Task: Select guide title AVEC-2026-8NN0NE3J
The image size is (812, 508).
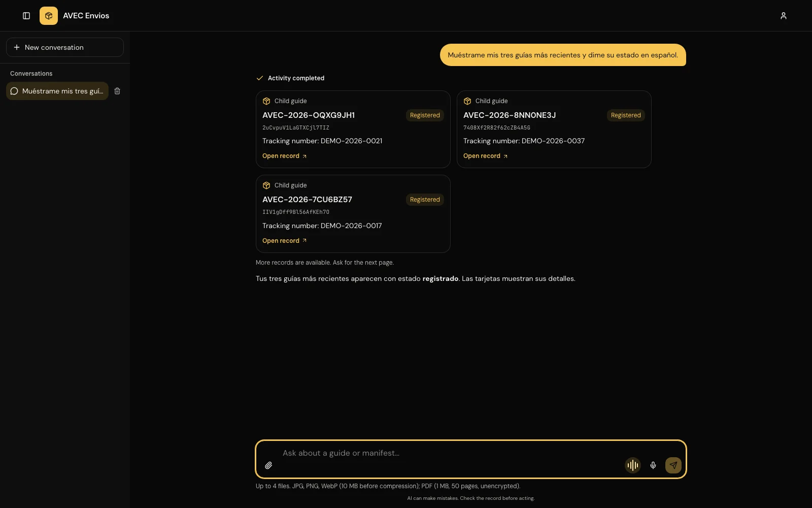Action: tap(510, 115)
